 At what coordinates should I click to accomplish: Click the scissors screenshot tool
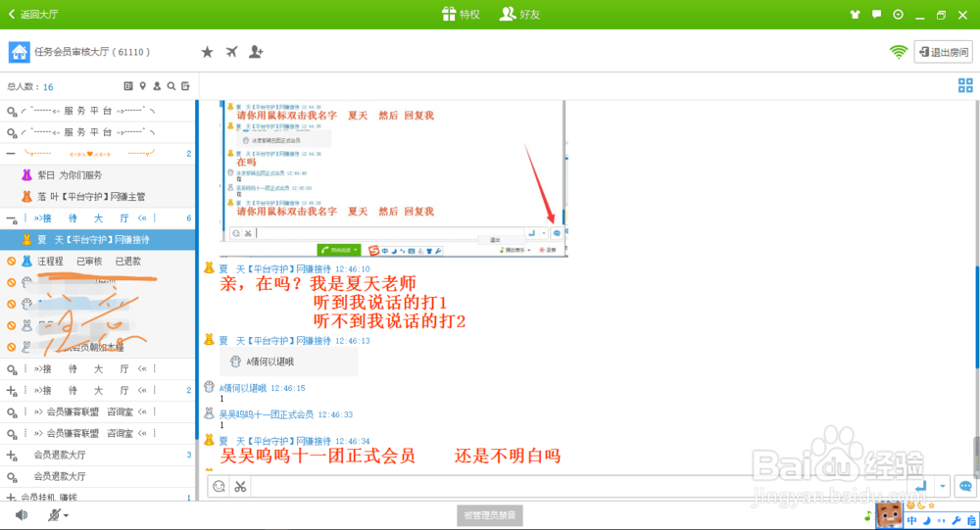tap(240, 486)
